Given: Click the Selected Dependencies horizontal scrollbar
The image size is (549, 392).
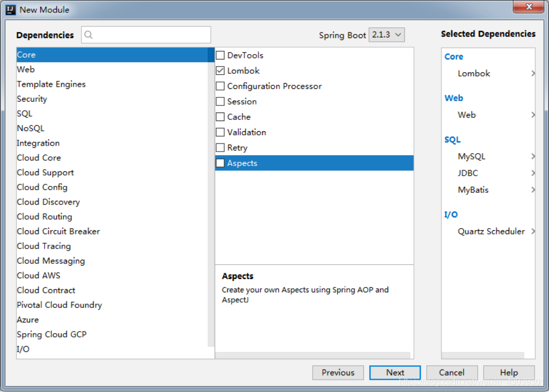Looking at the screenshot, I should [483, 355].
